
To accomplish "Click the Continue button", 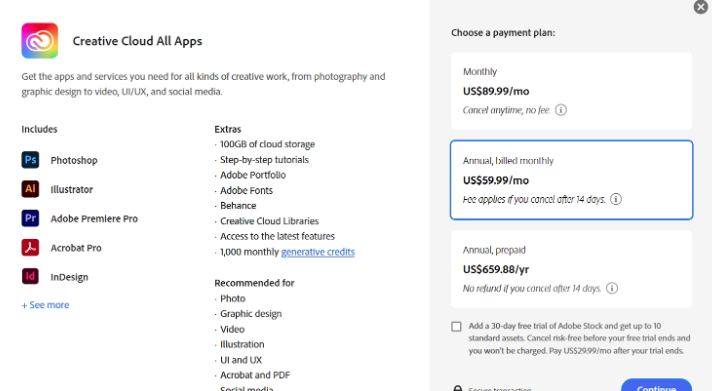I will [x=656, y=386].
